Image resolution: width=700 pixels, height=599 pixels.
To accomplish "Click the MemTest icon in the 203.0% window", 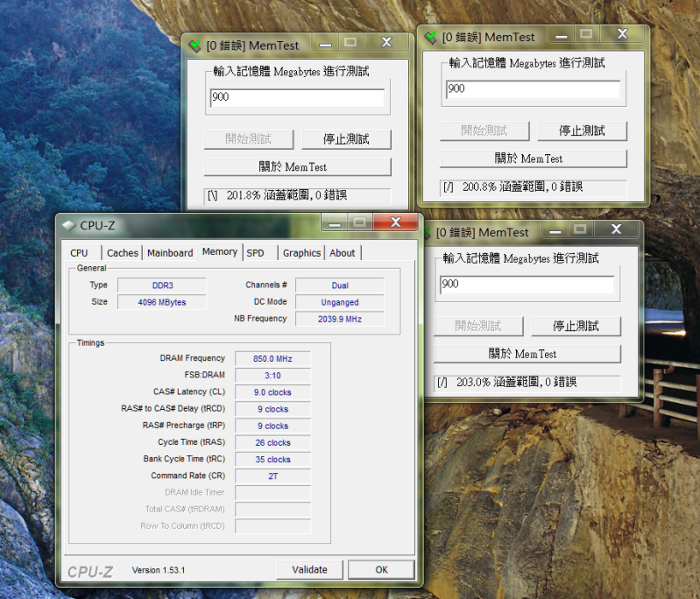I will coord(427,232).
